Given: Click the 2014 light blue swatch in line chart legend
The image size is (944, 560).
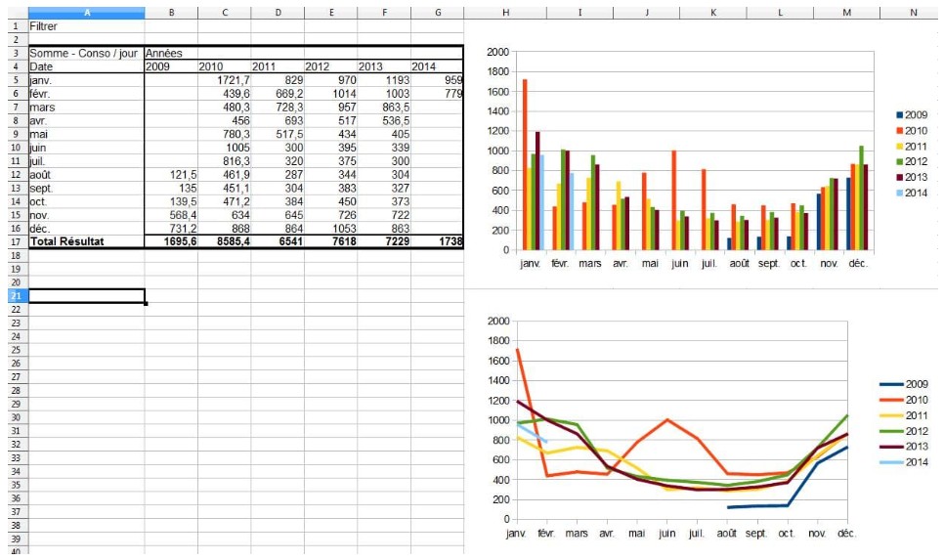Looking at the screenshot, I should (x=893, y=462).
